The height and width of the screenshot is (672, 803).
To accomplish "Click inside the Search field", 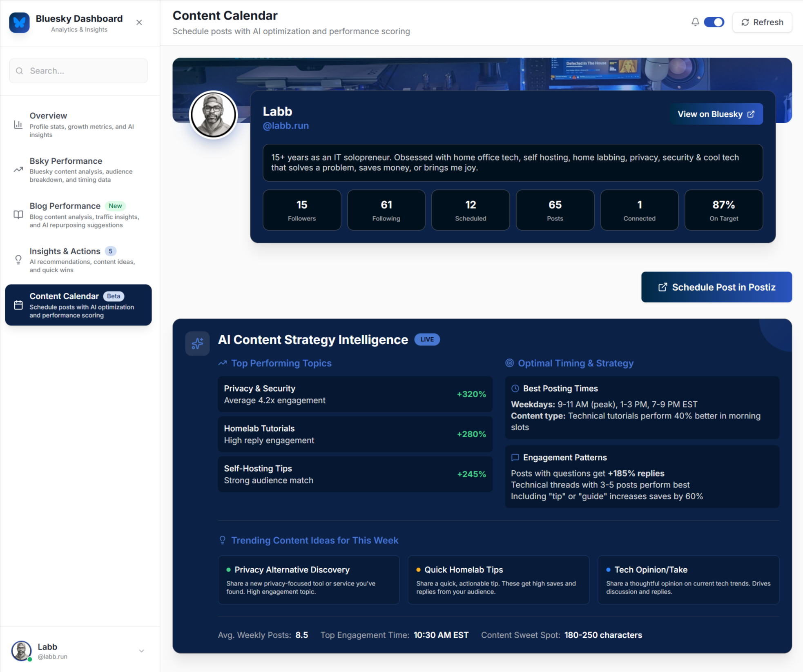I will [78, 71].
